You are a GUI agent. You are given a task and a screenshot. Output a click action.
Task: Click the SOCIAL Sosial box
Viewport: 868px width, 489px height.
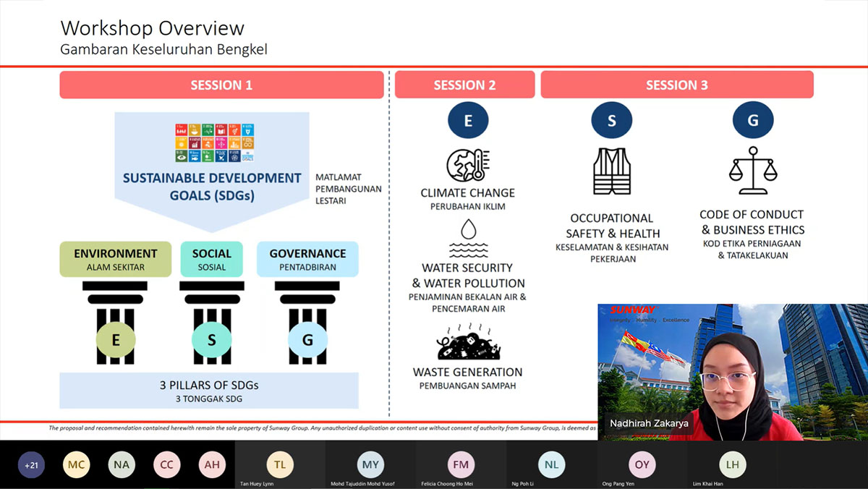click(x=212, y=259)
